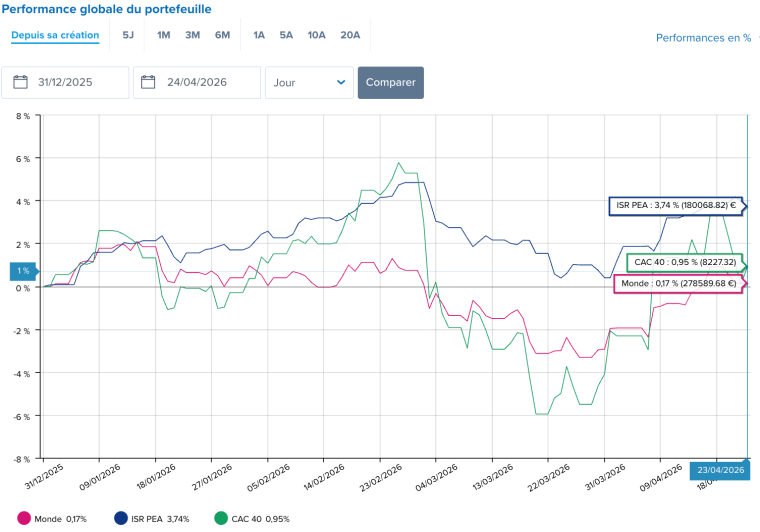The height and width of the screenshot is (532, 760).
Task: Toggle the CAC 40 green legend dot
Action: (220, 518)
